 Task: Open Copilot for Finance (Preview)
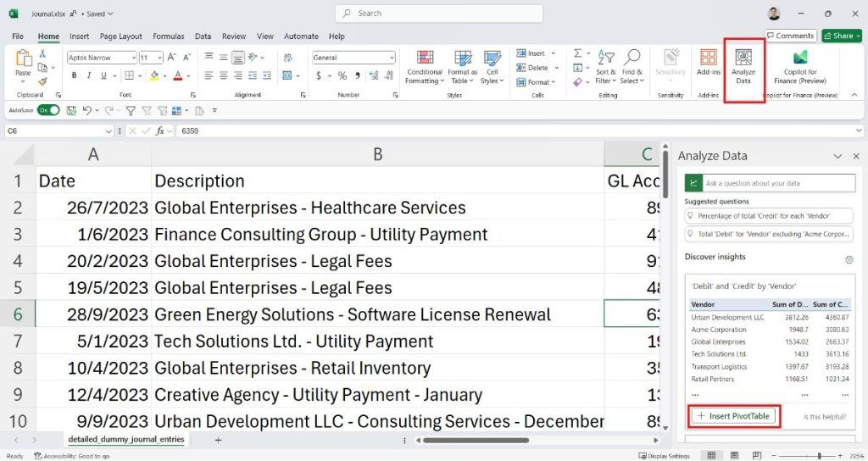[800, 66]
